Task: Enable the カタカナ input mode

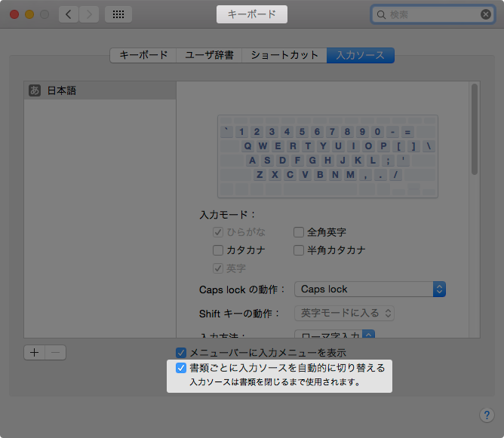Action: (218, 250)
